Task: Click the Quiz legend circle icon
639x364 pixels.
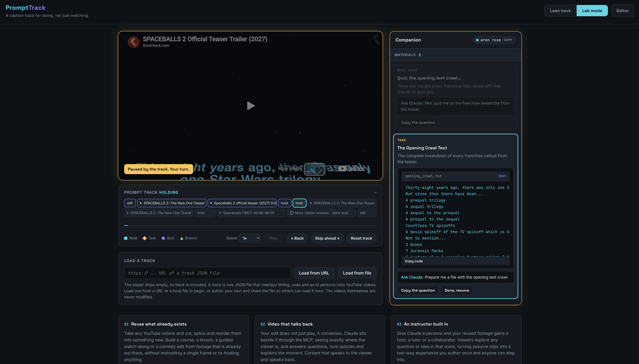Action: (163, 238)
